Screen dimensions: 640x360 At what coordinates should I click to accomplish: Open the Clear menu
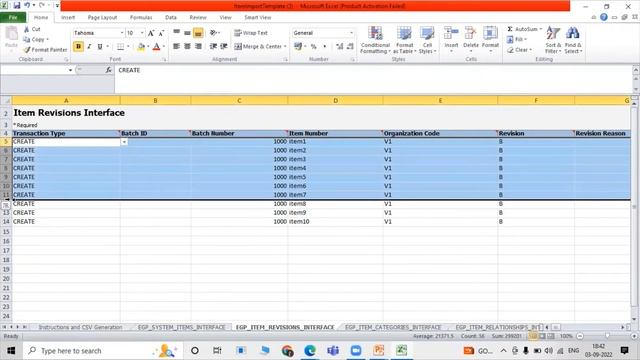519,50
